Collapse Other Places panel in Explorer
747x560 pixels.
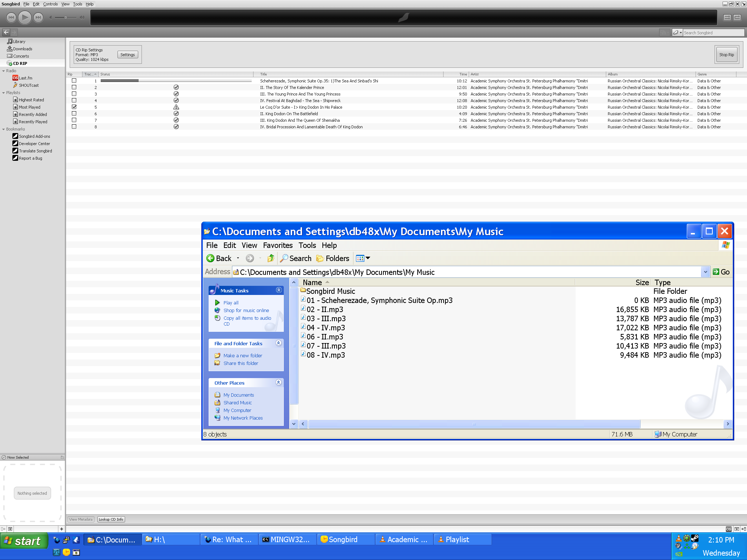click(279, 382)
